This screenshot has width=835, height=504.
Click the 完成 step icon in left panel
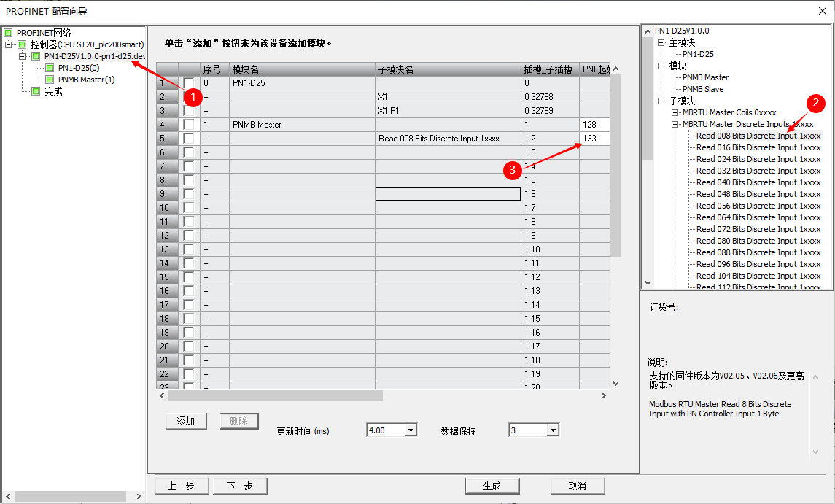pos(36,90)
